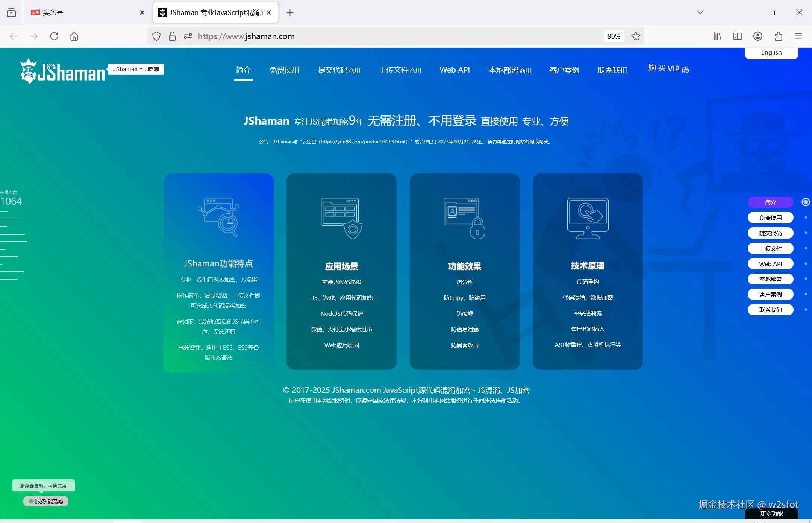Image resolution: width=812 pixels, height=523 pixels.
Task: Toggle the browser sidebar icon
Action: pos(738,36)
